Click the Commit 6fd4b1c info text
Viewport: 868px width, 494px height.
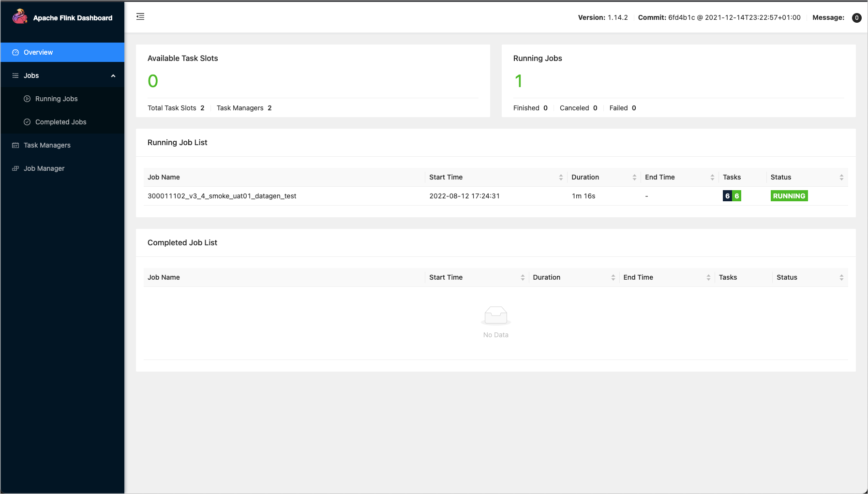(719, 17)
